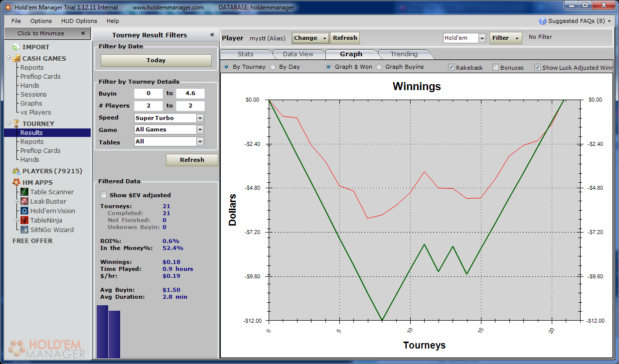Open the HUD Options menu
Screen dimensions: 619x364
[x=79, y=21]
